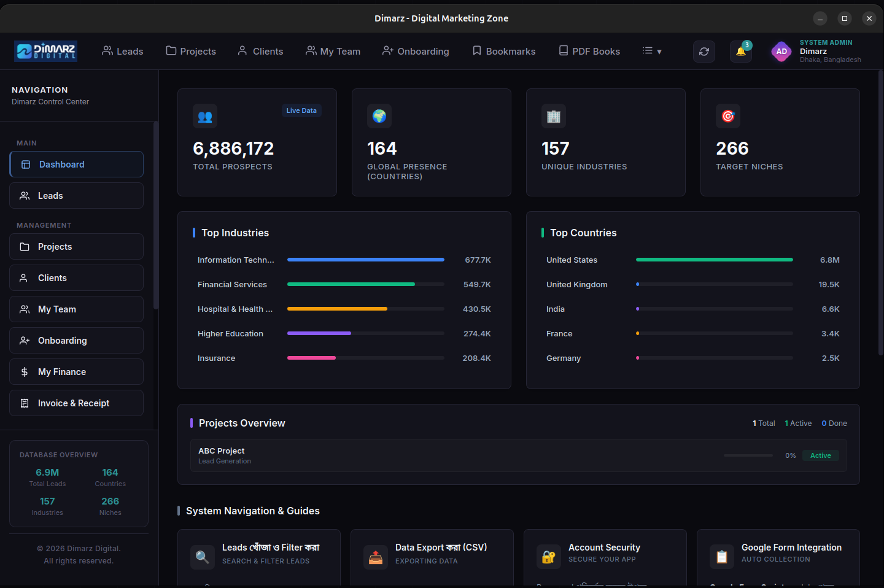884x588 pixels.
Task: Click the AD user avatar
Action: pyautogui.click(x=781, y=52)
